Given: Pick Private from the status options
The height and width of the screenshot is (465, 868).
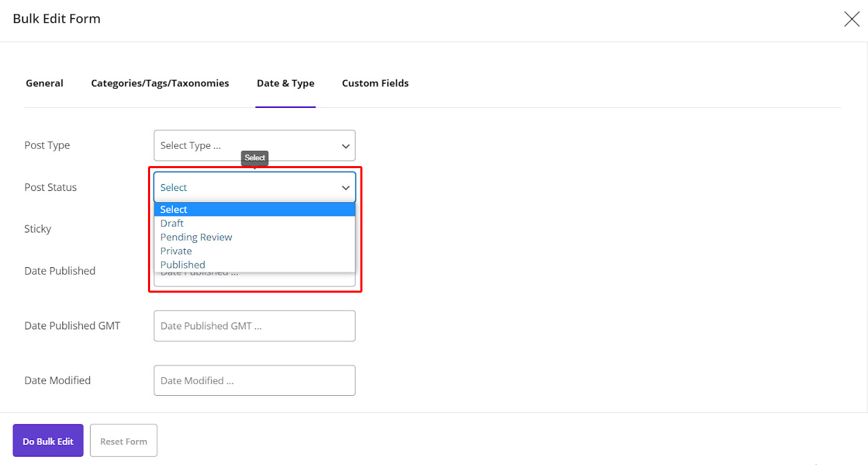Looking at the screenshot, I should pos(176,250).
